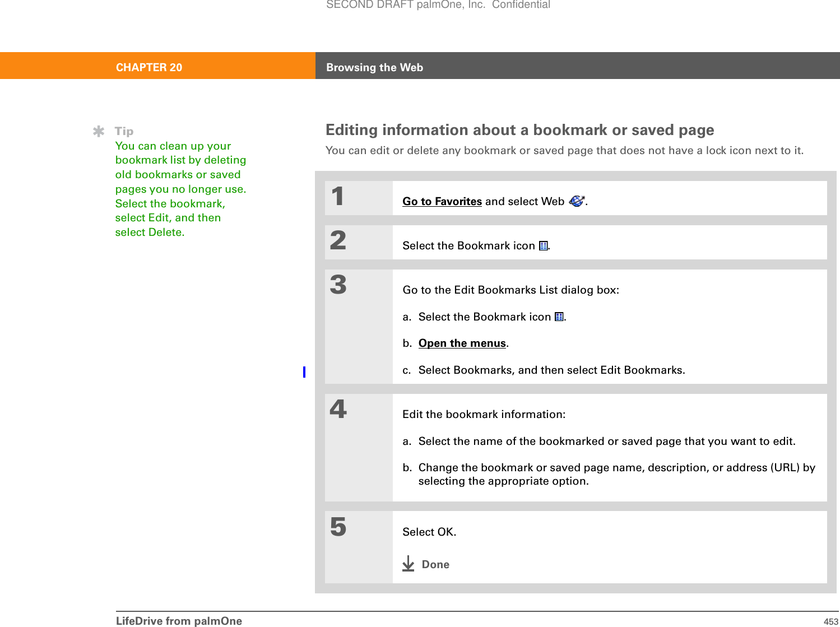Image resolution: width=840 pixels, height=627 pixels.
Task: Click step 4b text about changing bookmark name
Action: tap(616, 475)
